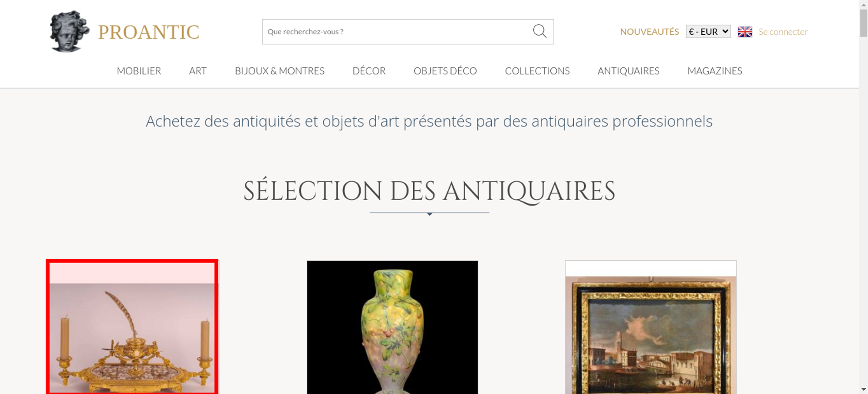Click the NOUVEAUTÉS link
Image resolution: width=868 pixels, height=394 pixels.
[649, 32]
